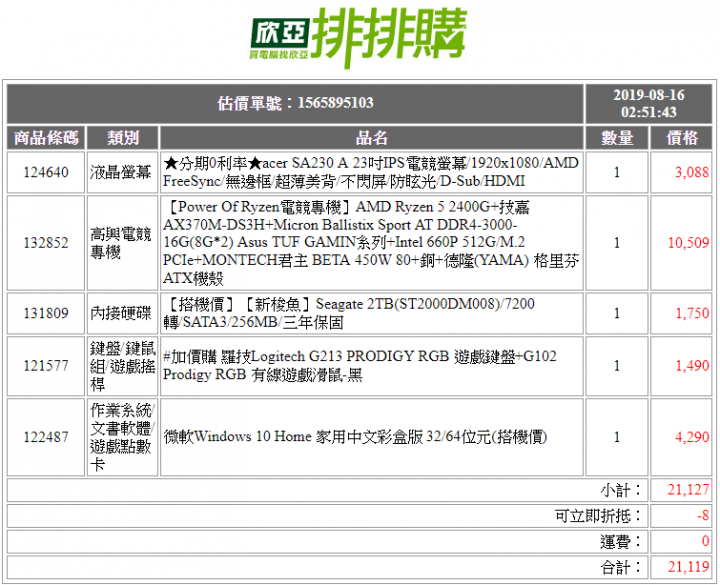Select quote number 估價單號：1565895103
Image resolution: width=720 pixels, height=585 pixels.
pos(295,103)
